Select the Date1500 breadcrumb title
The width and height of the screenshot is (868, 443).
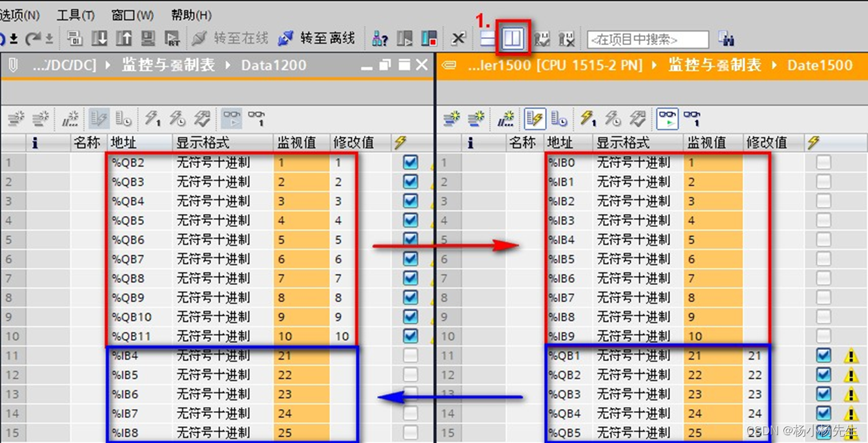[x=820, y=65]
